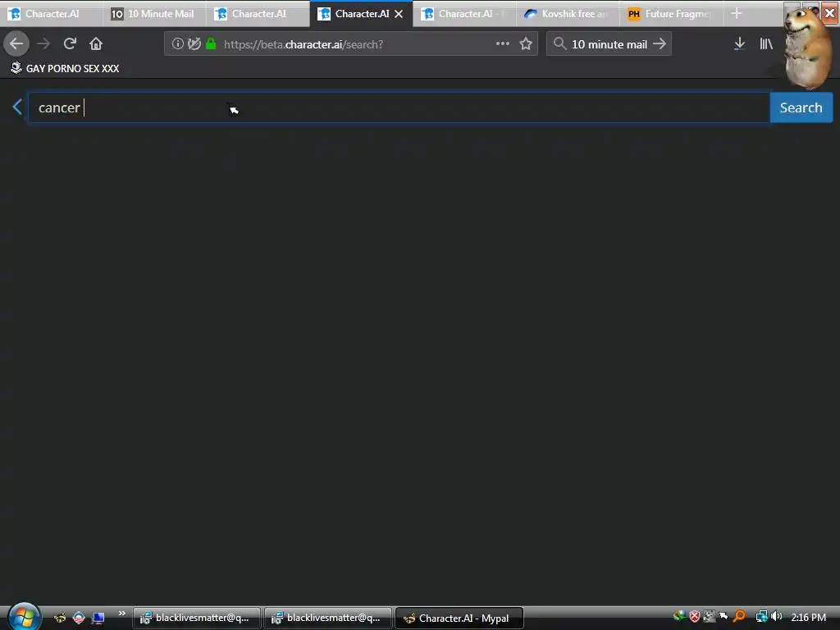Click the white arrow cursor tray icon
The image size is (840, 630).
pos(724,617)
